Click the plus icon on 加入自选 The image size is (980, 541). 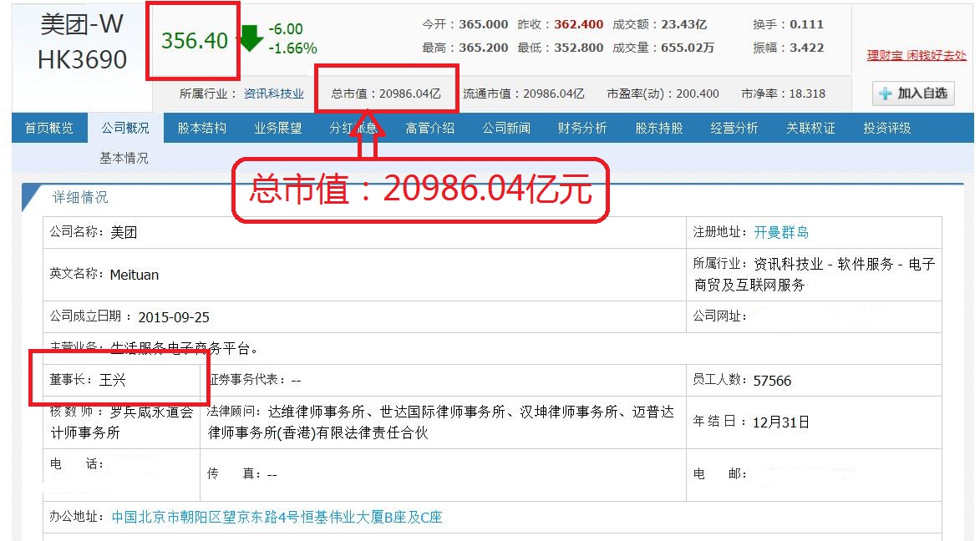coord(885,94)
